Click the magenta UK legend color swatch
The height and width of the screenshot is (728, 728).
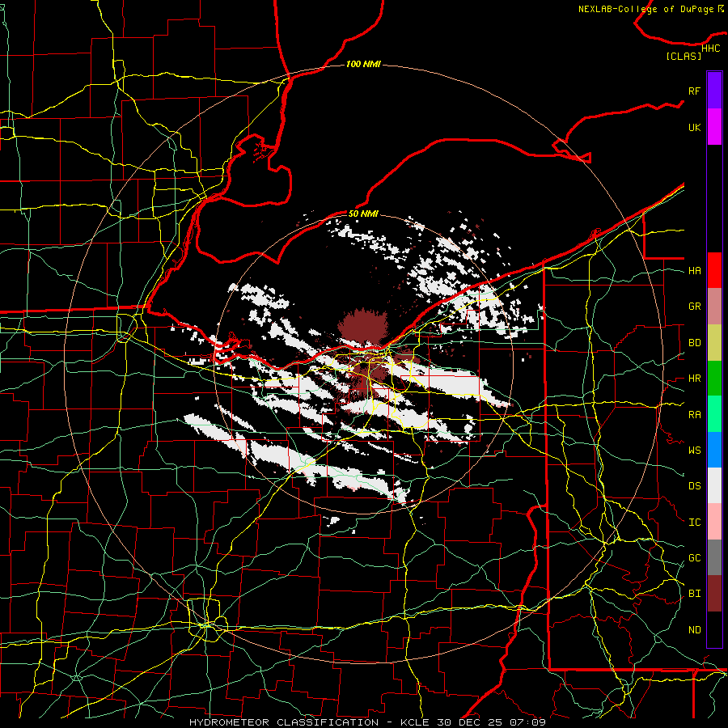714,127
